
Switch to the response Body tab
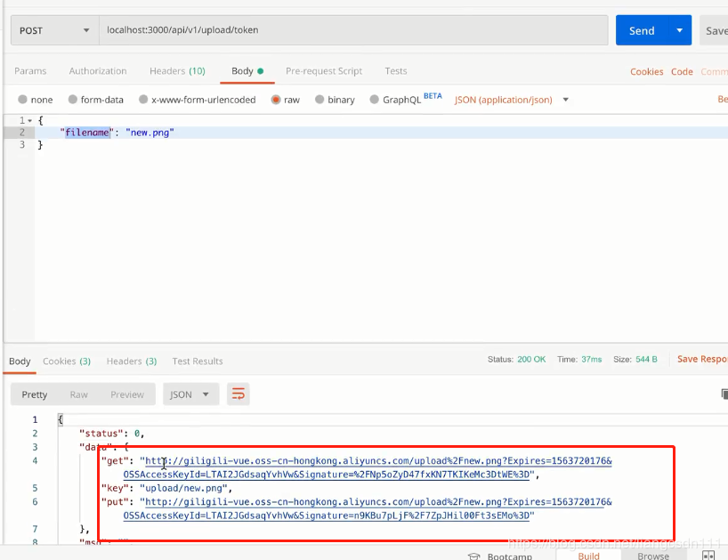coord(20,361)
